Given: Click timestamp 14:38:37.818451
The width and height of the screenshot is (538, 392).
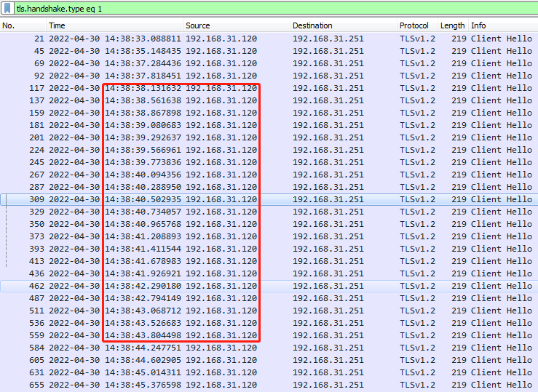Looking at the screenshot, I should pos(143,76).
